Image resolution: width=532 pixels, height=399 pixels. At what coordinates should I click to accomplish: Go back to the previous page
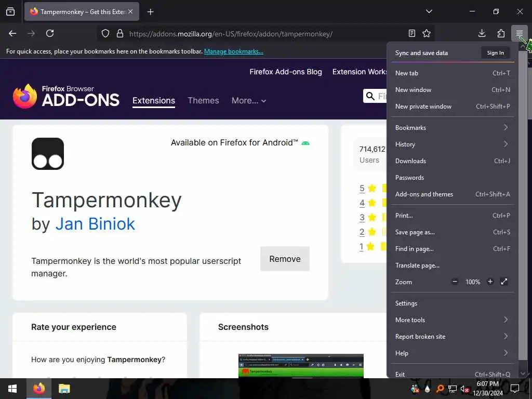pyautogui.click(x=12, y=33)
